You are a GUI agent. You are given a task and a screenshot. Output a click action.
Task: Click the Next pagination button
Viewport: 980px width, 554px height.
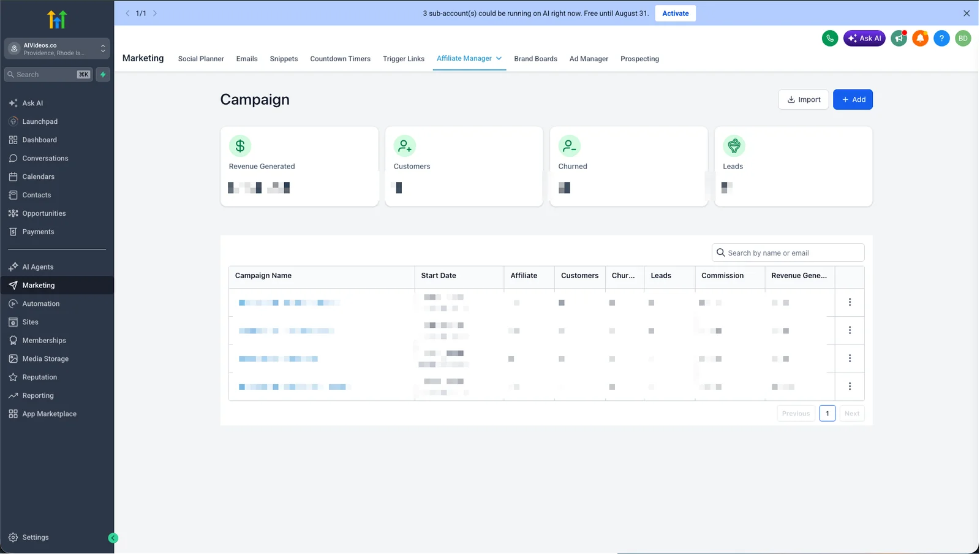tap(852, 414)
